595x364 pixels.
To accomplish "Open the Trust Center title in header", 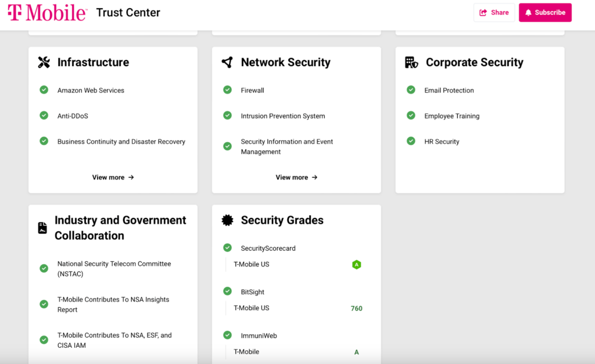I will (128, 13).
